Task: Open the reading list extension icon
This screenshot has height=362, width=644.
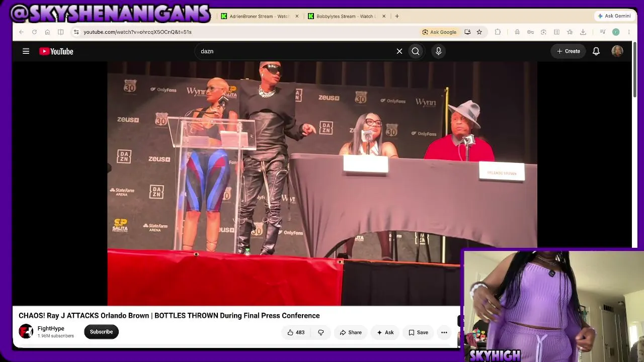Action: 556,32
